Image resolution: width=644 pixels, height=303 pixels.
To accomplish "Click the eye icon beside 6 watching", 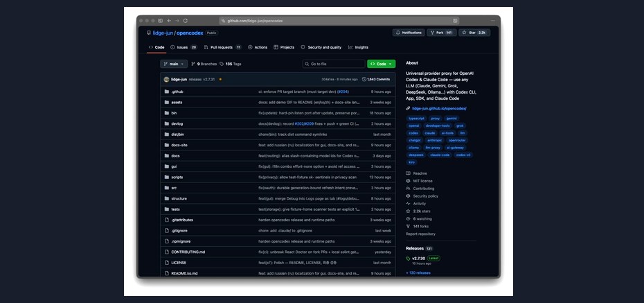I will [x=409, y=218].
